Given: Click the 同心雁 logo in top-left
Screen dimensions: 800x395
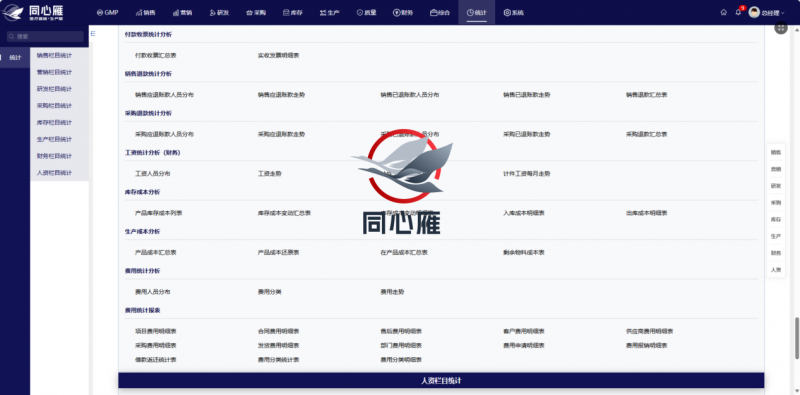Looking at the screenshot, I should (x=33, y=12).
